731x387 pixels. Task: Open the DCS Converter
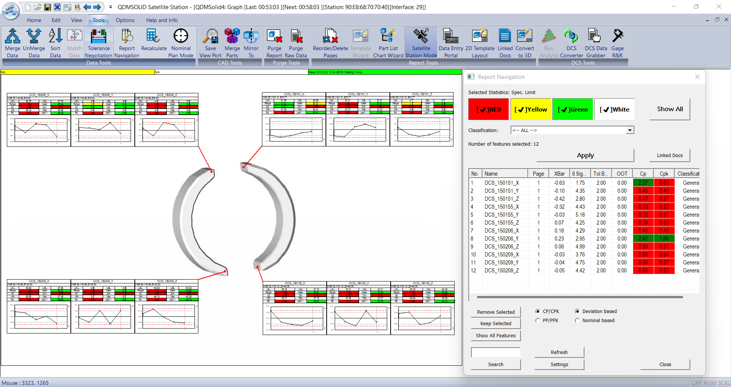(x=571, y=43)
